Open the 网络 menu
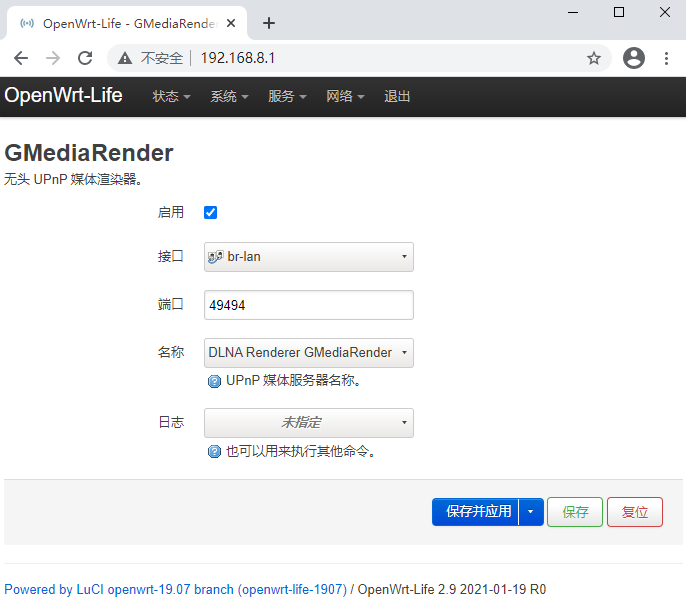The image size is (686, 615). (x=345, y=96)
